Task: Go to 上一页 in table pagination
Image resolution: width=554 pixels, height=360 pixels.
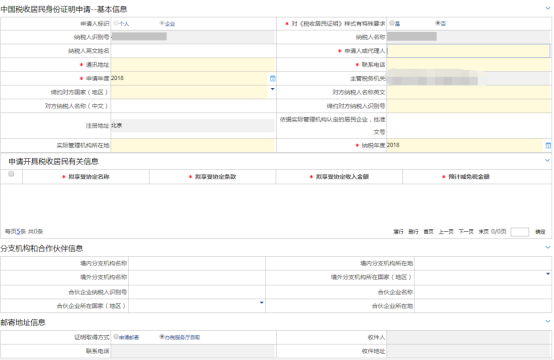Action: click(x=446, y=232)
